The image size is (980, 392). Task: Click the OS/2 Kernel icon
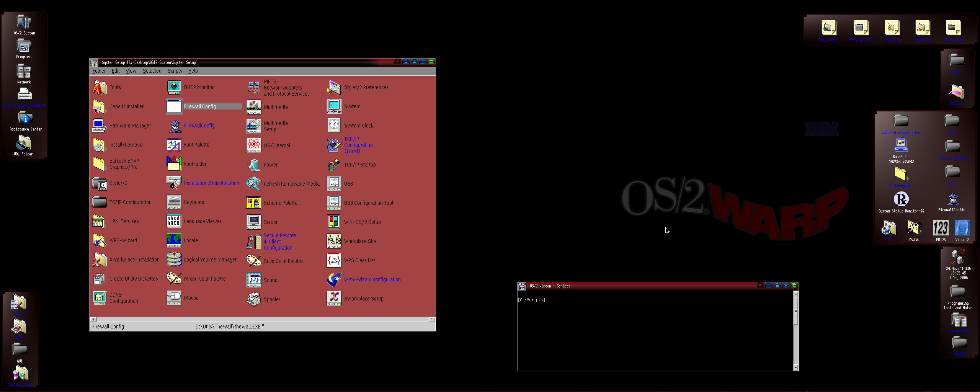pyautogui.click(x=253, y=145)
